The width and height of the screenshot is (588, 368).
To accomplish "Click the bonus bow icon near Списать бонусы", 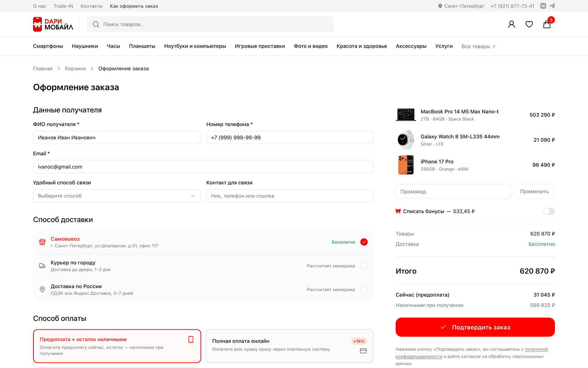I will pos(398,211).
